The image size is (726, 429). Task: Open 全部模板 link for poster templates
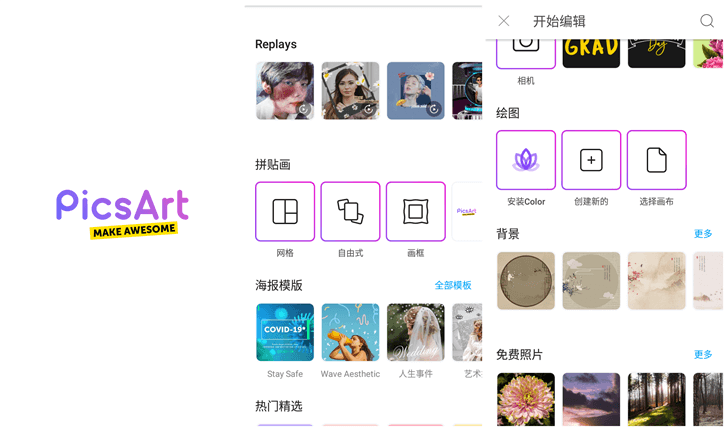(x=453, y=285)
